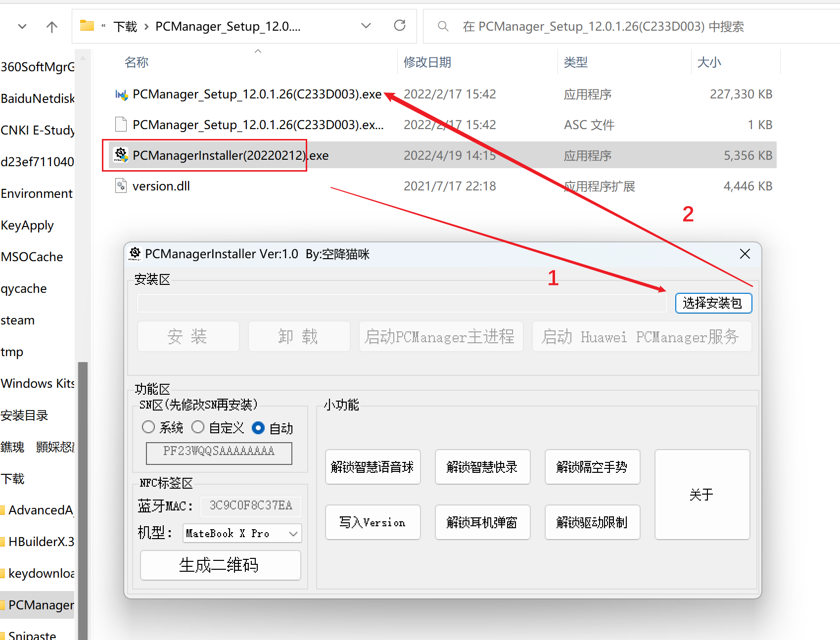The width and height of the screenshot is (840, 640).
Task: Open Windows Kits folder in the sidebar
Action: [38, 383]
